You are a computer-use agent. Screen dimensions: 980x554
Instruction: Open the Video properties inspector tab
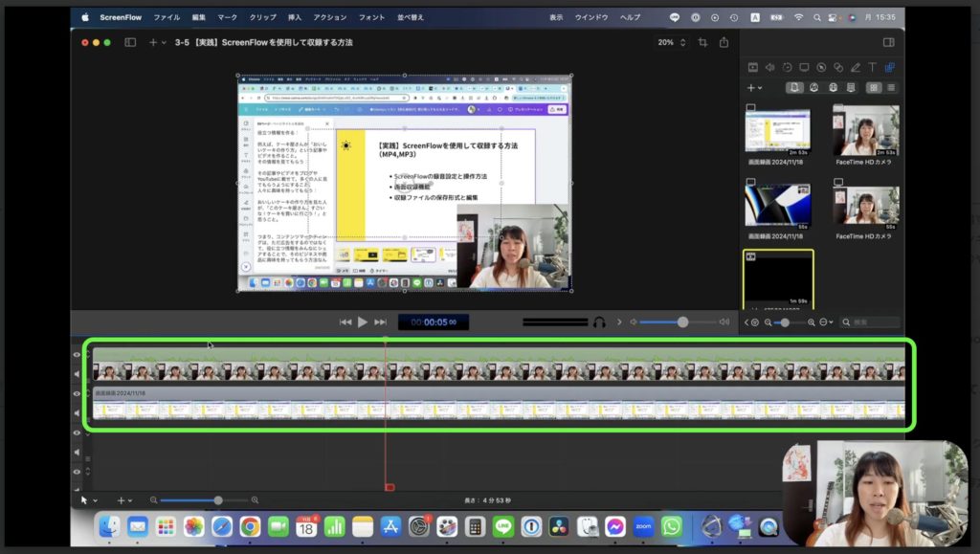click(752, 67)
